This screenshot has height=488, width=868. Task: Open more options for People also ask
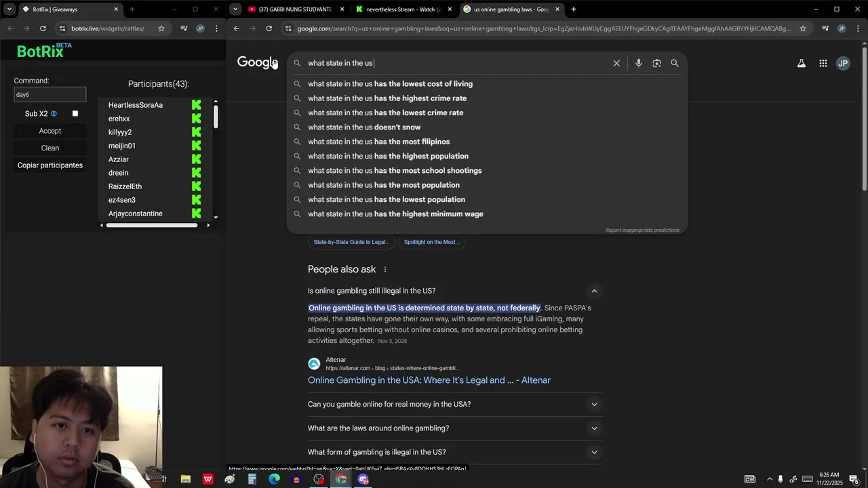[385, 269]
